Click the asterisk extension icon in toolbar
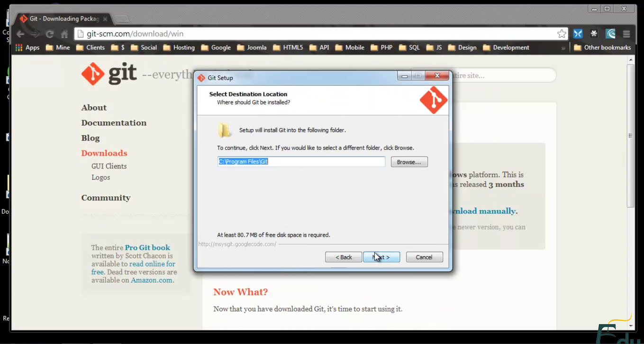Viewport: 644px width, 344px height. (x=594, y=34)
